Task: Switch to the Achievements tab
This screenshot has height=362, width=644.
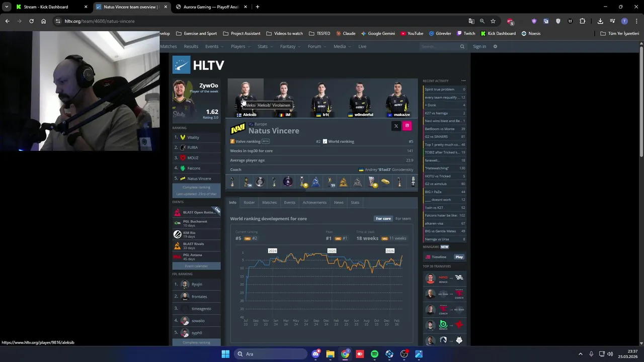Action: [x=314, y=202]
